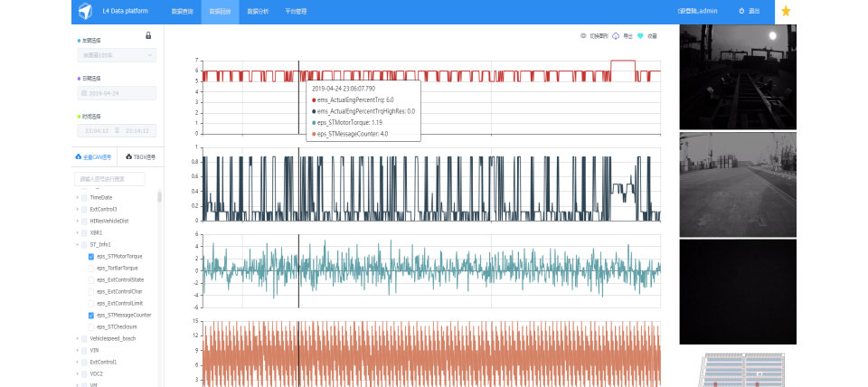This screenshot has width=868, height=387.
Task: Click the dark ems_ActualEngPercentTrqHighRes chart
Action: tap(432, 184)
